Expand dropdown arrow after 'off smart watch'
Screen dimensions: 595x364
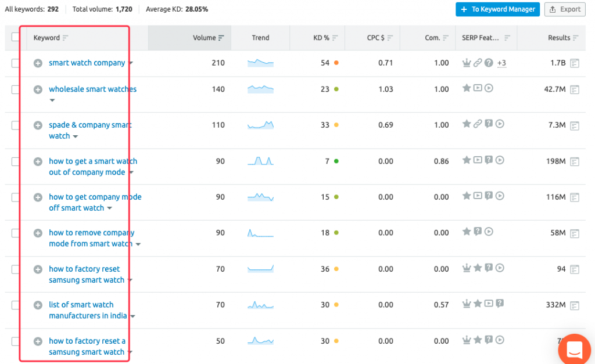[x=110, y=208]
